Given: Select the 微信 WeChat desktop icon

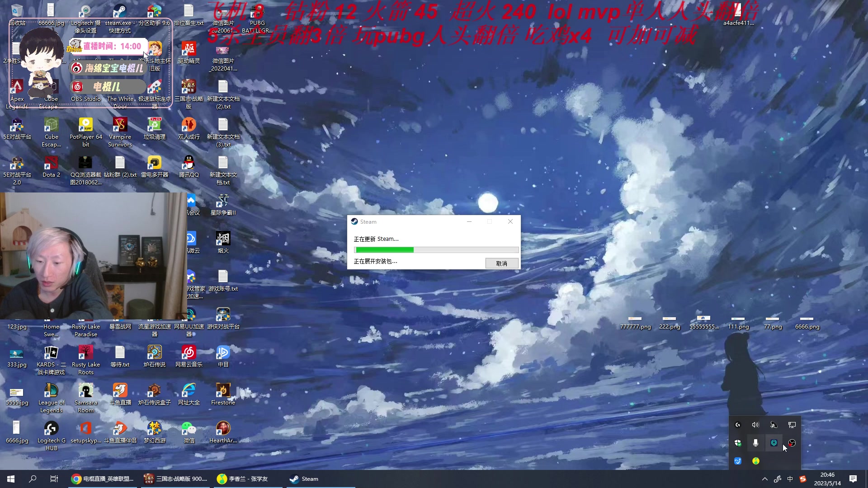Looking at the screenshot, I should (189, 432).
